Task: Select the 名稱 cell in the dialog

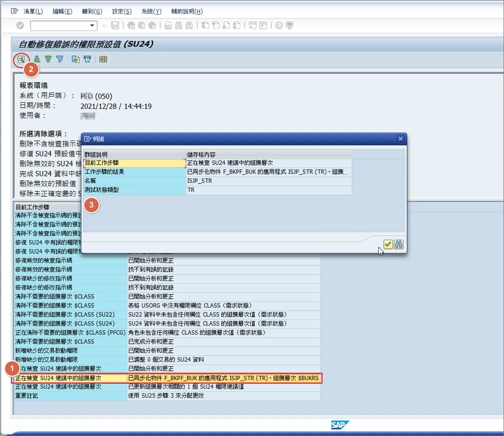Action: click(135, 181)
